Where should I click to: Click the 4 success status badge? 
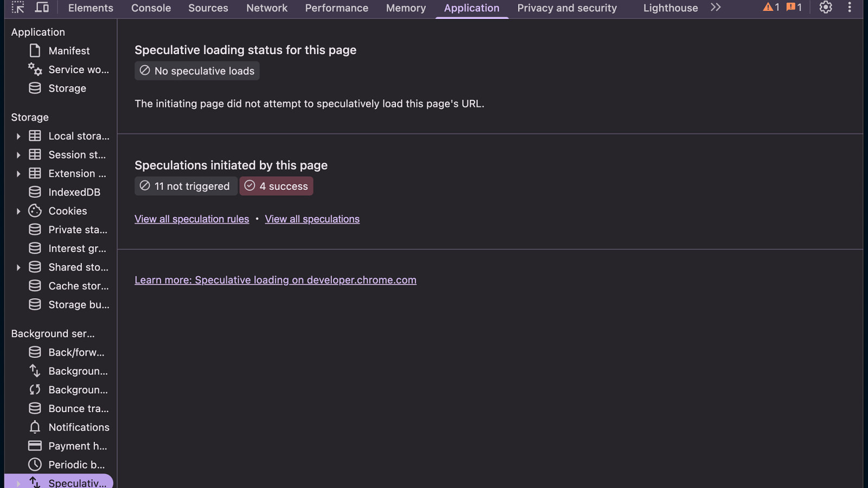(276, 186)
